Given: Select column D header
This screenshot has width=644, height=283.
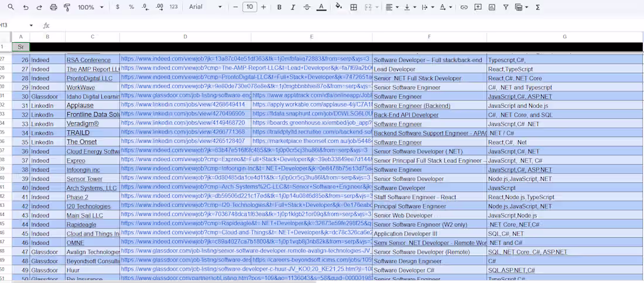Looking at the screenshot, I should coord(185,36).
